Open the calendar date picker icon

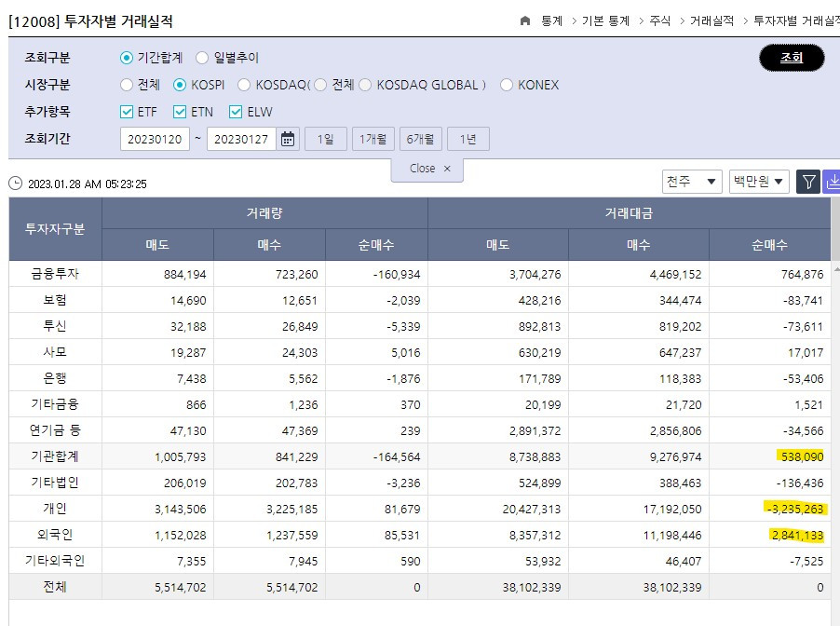coord(288,139)
